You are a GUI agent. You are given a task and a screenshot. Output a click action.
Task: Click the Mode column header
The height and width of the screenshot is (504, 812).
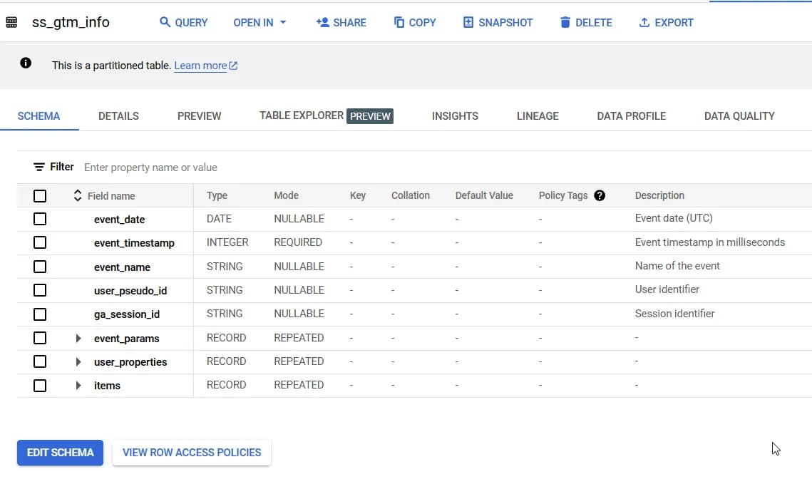pyautogui.click(x=286, y=195)
